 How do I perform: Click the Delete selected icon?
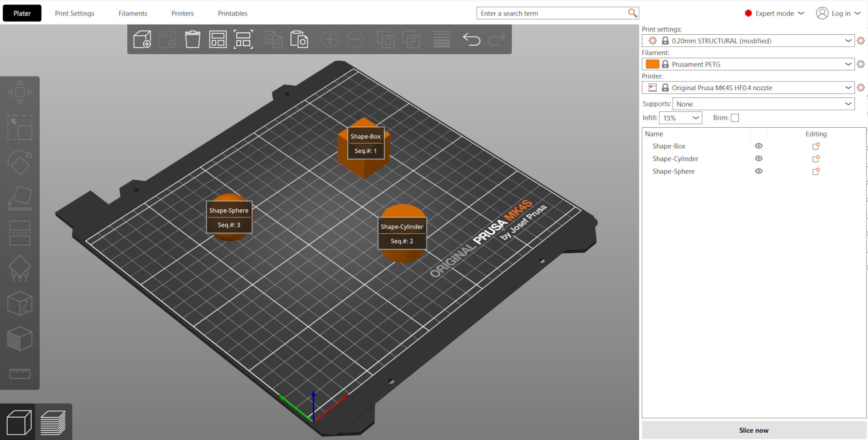[x=167, y=40]
